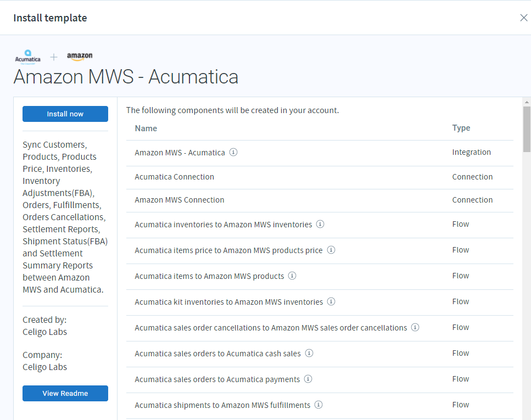Click the Install now button
The image size is (531, 420).
pyautogui.click(x=65, y=114)
